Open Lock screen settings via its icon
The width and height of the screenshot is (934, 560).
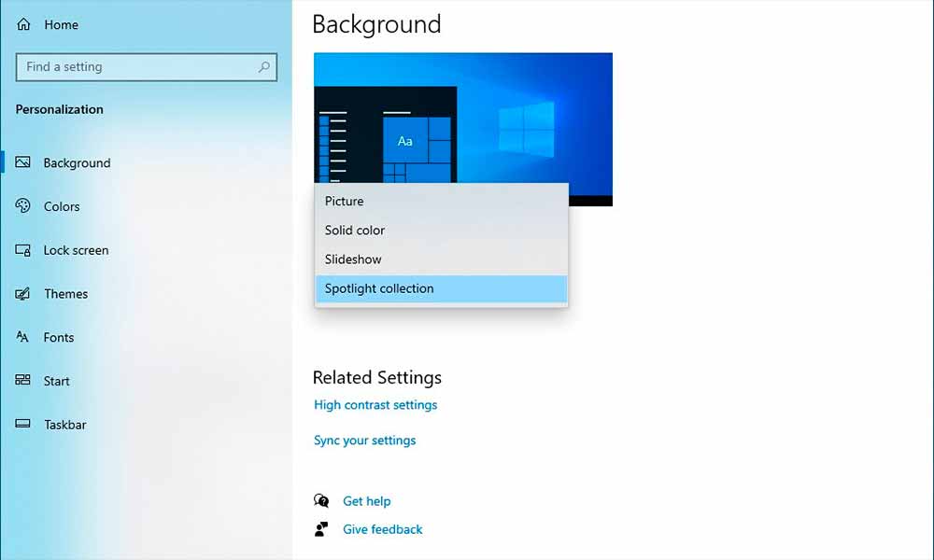(x=21, y=250)
